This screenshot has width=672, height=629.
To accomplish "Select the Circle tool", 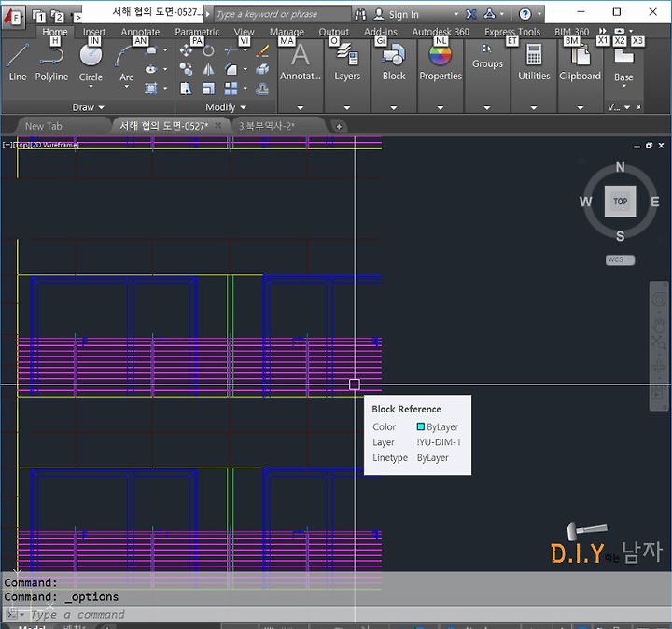I will coord(91,60).
